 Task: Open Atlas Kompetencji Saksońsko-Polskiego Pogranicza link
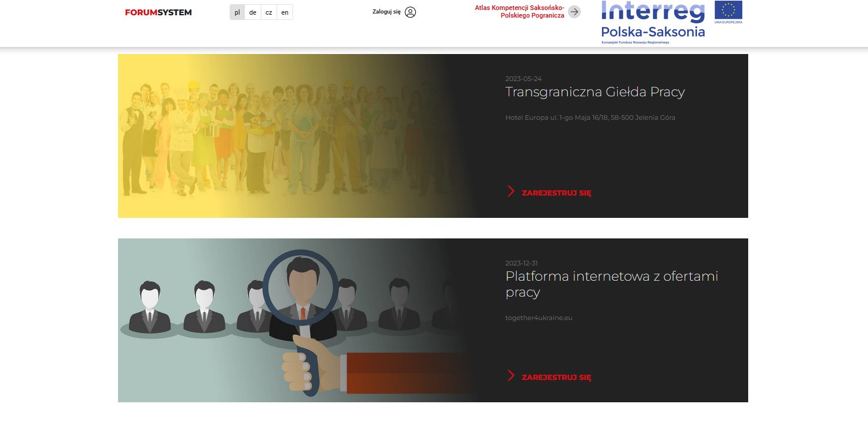(x=519, y=12)
